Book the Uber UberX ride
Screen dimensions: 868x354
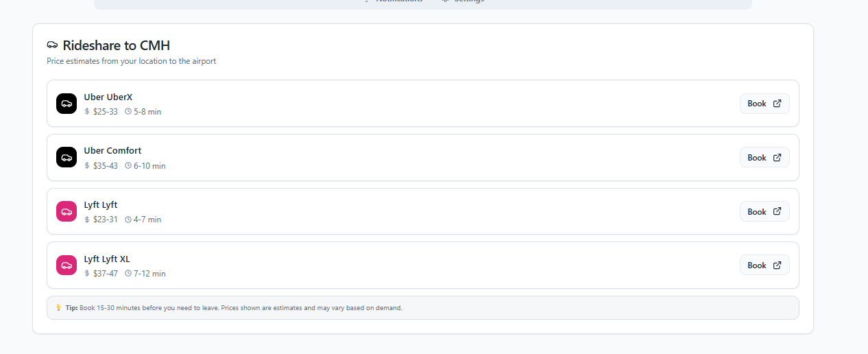point(764,104)
